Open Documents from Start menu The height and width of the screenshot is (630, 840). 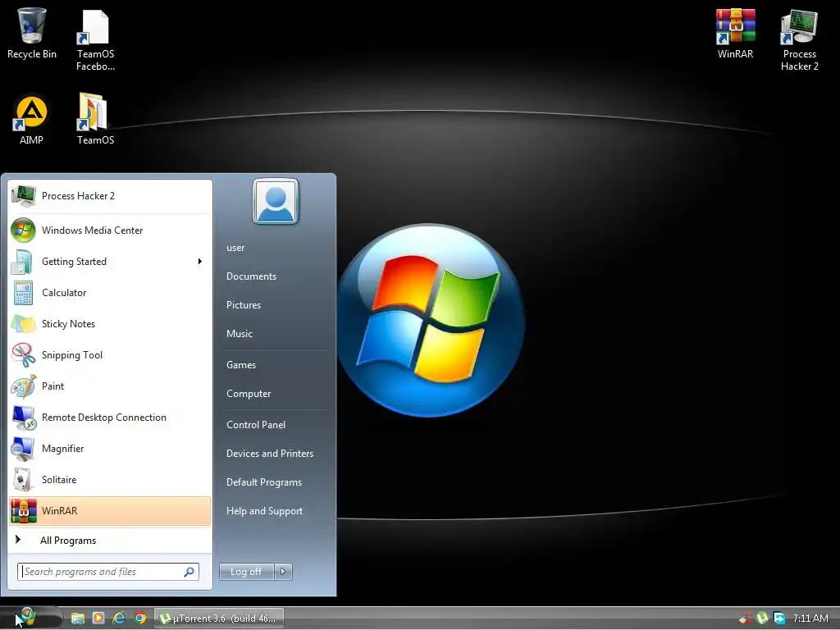[251, 276]
